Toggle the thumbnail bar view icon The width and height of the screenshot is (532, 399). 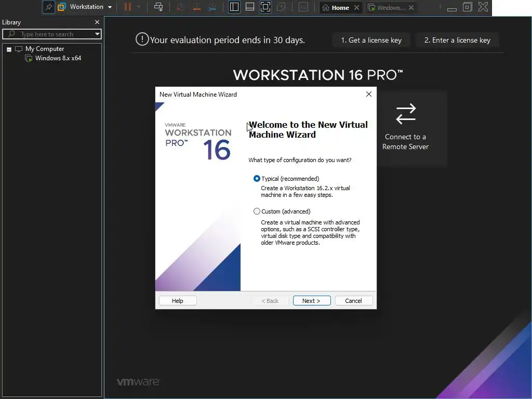tap(250, 7)
